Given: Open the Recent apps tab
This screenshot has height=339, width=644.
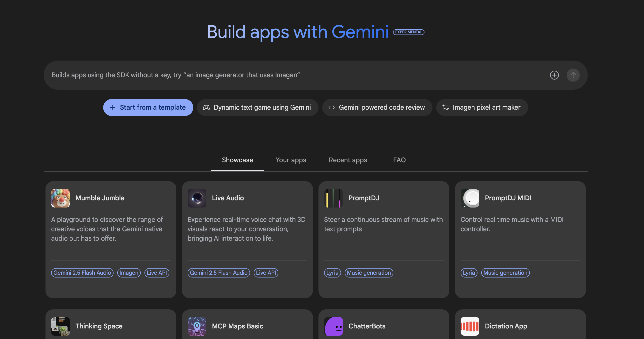Looking at the screenshot, I should [x=348, y=160].
